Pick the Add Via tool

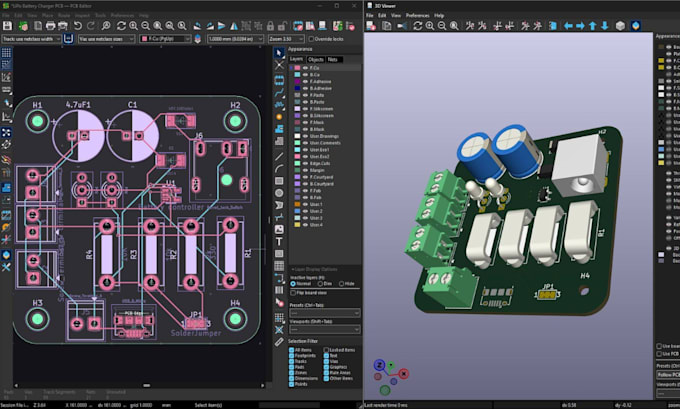coord(279,117)
